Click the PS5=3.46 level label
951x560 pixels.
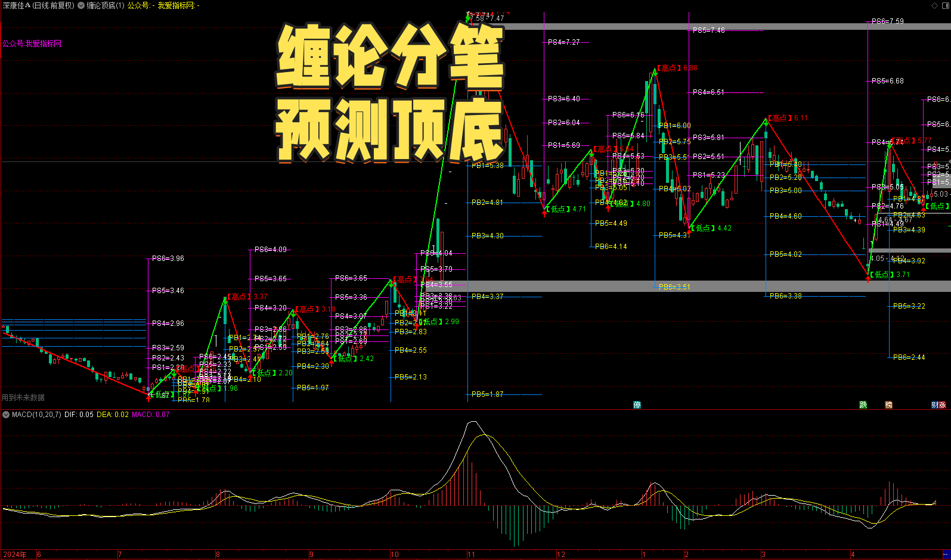[x=168, y=291]
